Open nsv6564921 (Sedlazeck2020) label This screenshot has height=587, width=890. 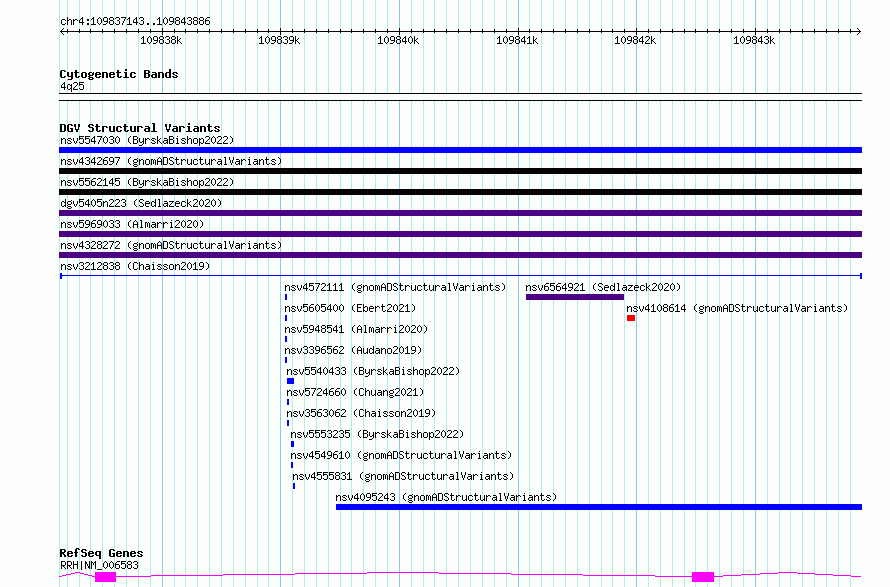[603, 287]
